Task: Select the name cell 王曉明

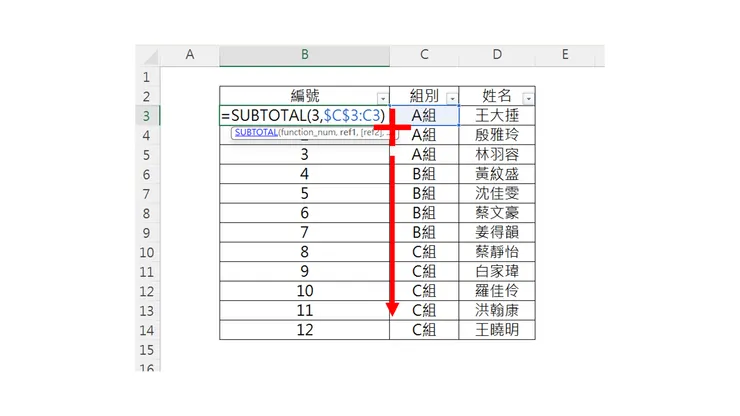Action: tap(497, 330)
